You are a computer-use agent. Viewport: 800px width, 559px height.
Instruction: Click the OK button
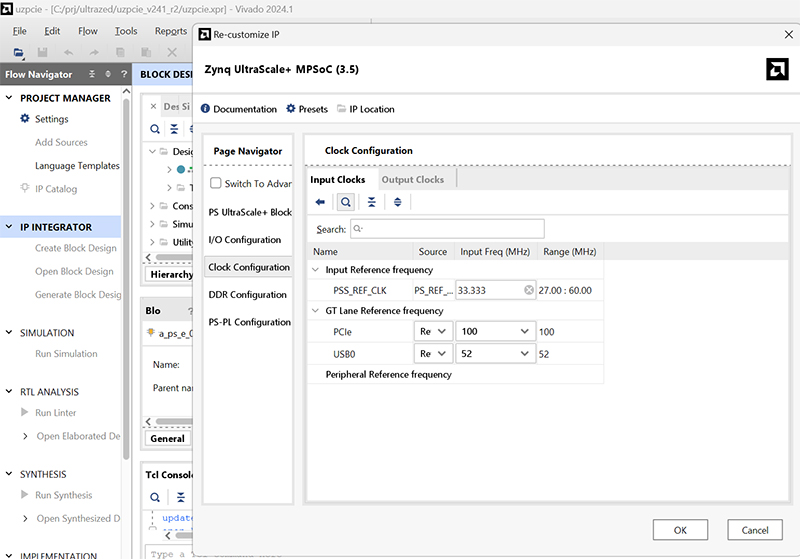point(680,530)
